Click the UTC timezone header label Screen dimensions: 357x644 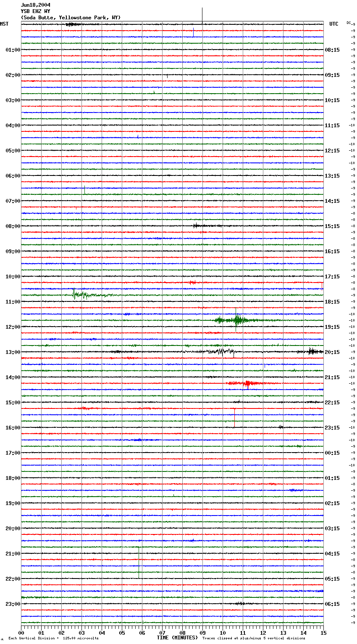point(334,24)
